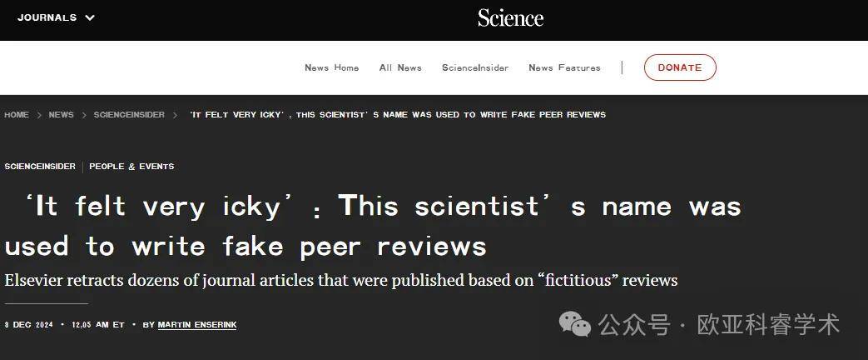Go to HOME in breadcrumb
Image resolution: width=868 pixels, height=360 pixels.
tap(17, 115)
